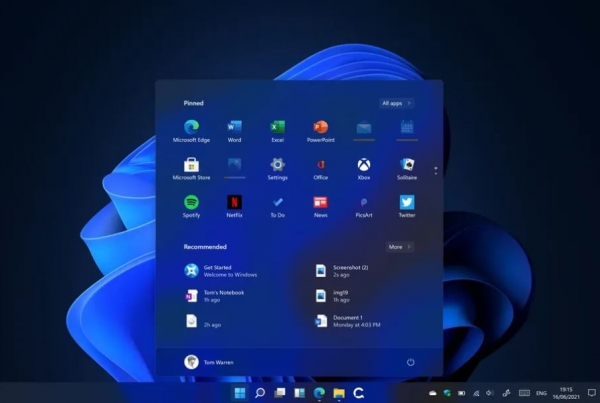Open the touch keyboard tray icon
This screenshot has width=600, height=403.
524,393
